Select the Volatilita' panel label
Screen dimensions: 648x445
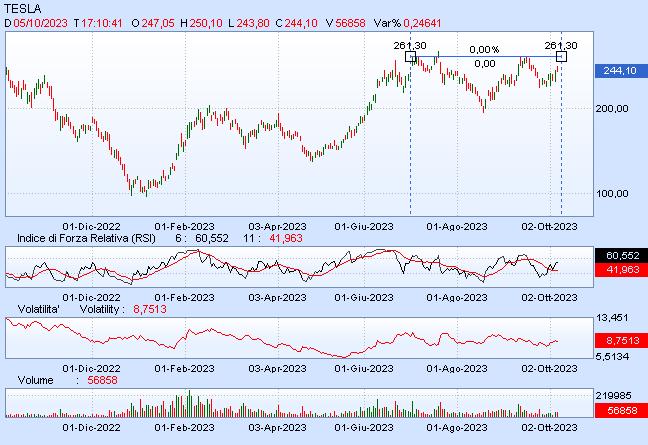pos(34,310)
